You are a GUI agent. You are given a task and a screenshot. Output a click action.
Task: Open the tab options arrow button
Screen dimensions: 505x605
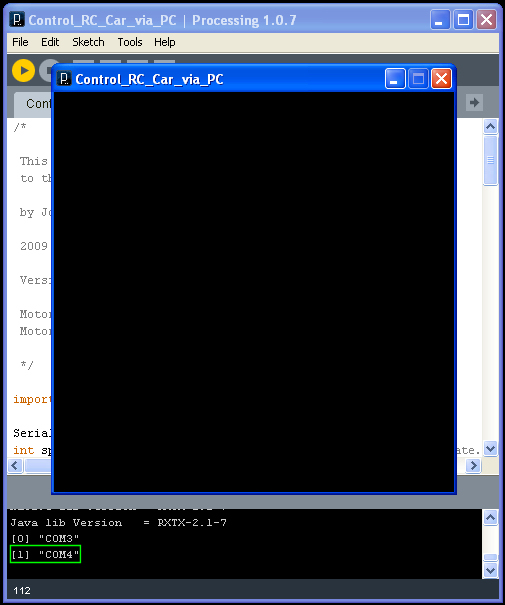tap(474, 103)
